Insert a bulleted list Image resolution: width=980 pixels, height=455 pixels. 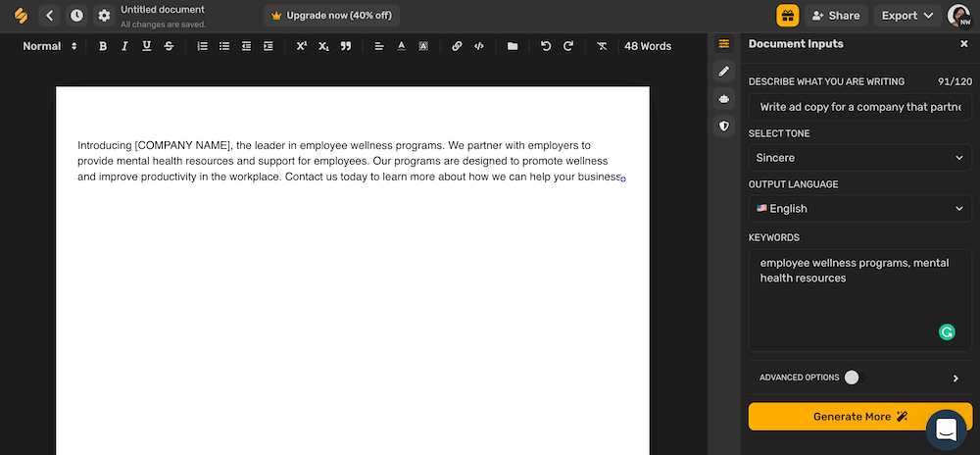224,46
